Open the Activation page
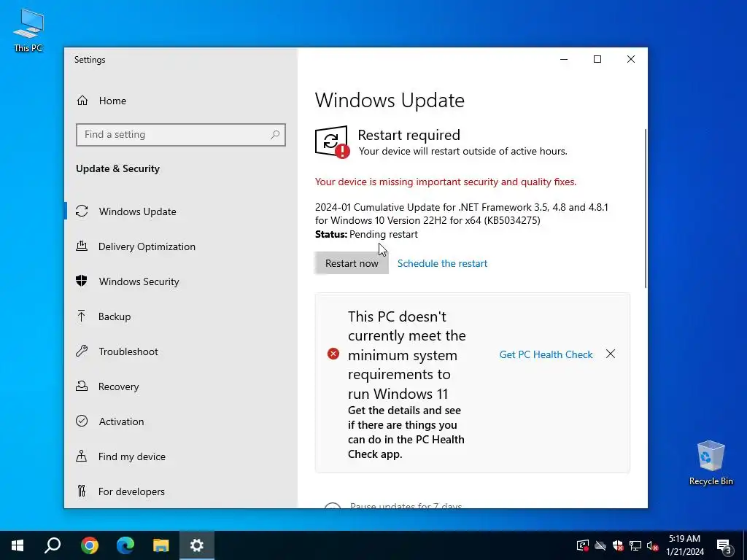Image resolution: width=747 pixels, height=560 pixels. point(181,421)
